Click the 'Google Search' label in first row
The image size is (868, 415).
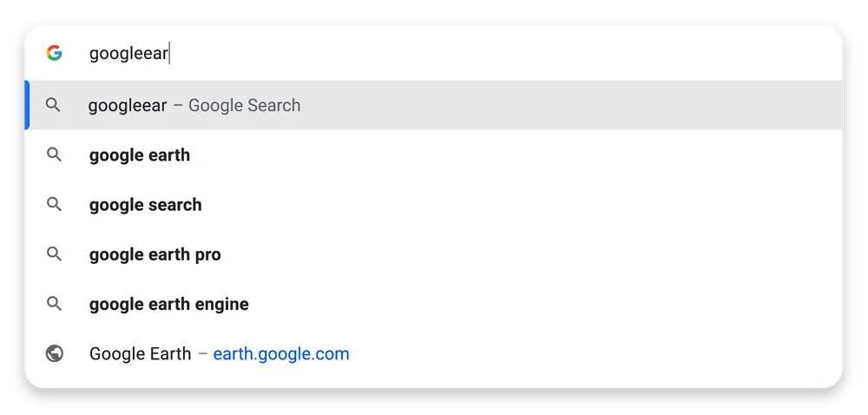[x=244, y=105]
